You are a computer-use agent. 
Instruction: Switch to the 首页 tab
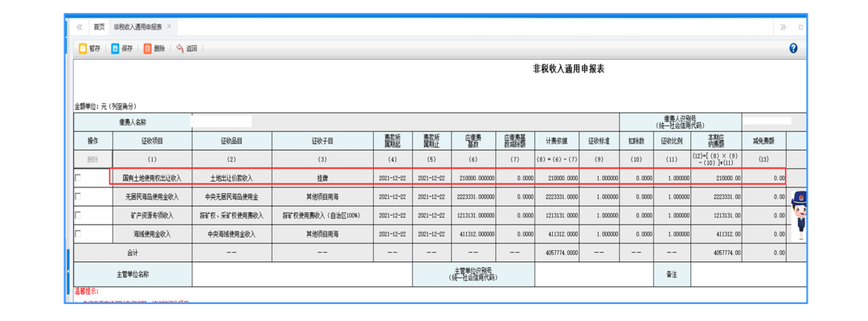coord(99,27)
